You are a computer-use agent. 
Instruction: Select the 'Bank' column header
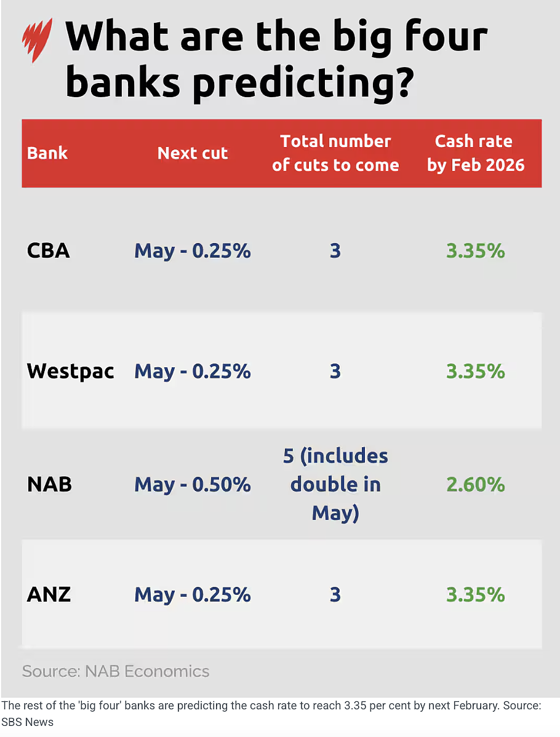(47, 153)
